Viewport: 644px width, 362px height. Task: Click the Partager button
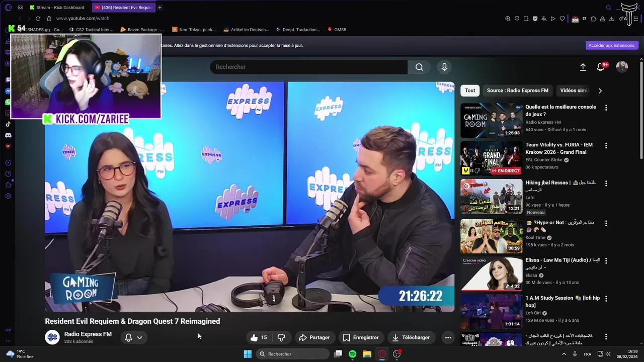click(314, 337)
